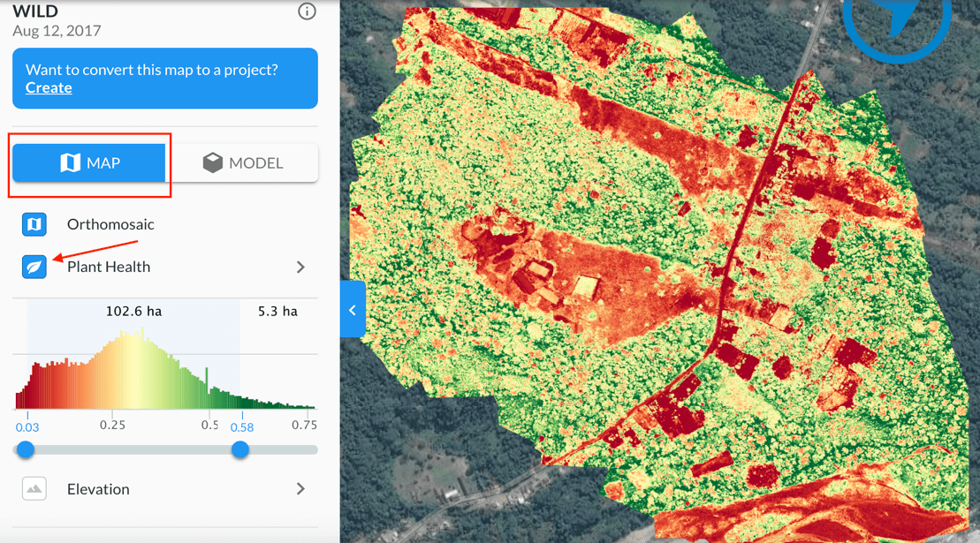Collapse the sidebar with the arrow handle

tap(353, 310)
